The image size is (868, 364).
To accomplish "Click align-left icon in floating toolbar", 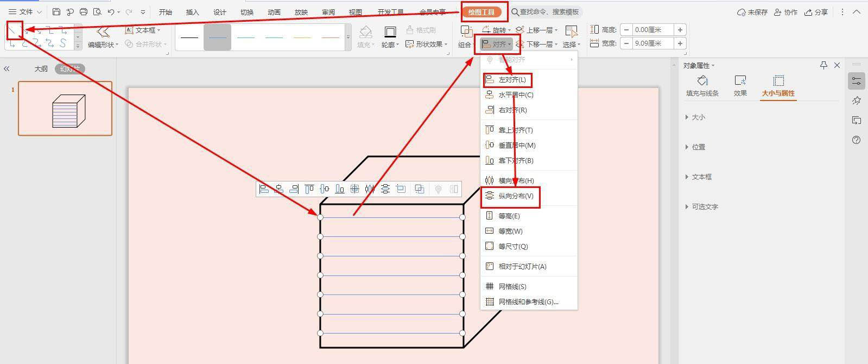I will click(264, 189).
